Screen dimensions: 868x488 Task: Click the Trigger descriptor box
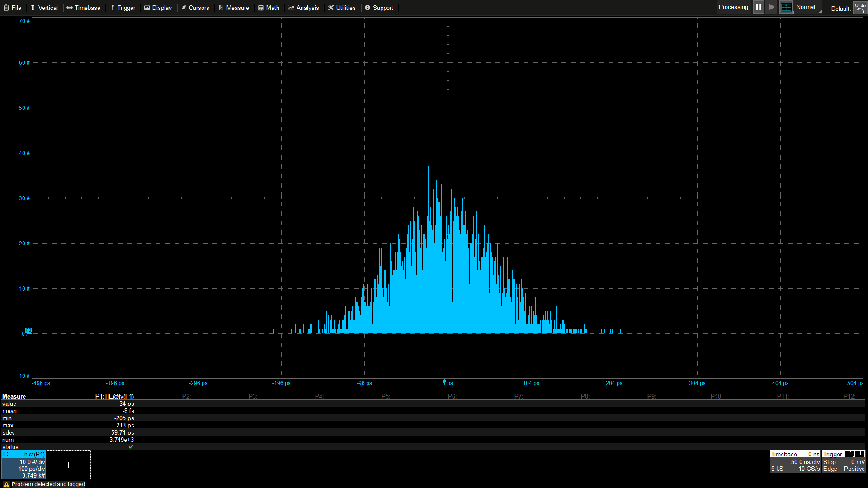coord(844,461)
